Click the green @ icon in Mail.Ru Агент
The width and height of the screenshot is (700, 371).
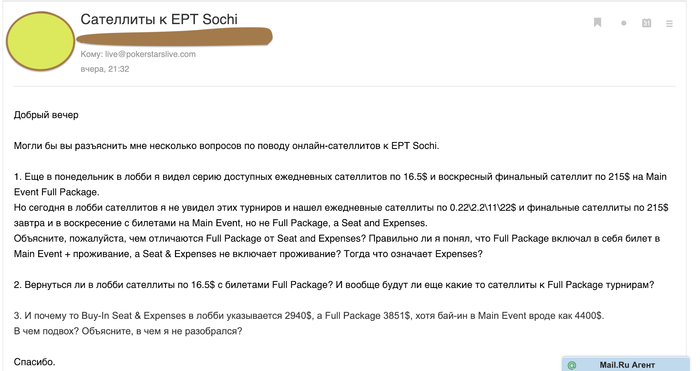tap(571, 365)
